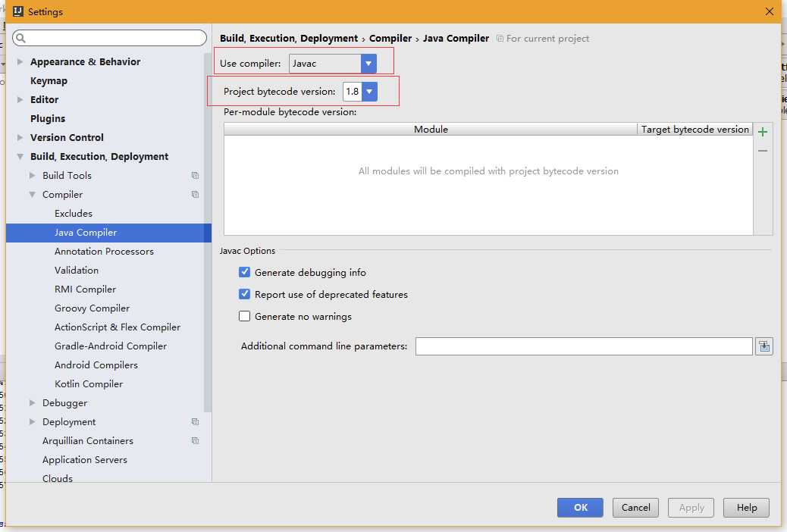Screen dimensions: 787x532
Task: Select Plugins in the settings tree
Action: tap(48, 118)
